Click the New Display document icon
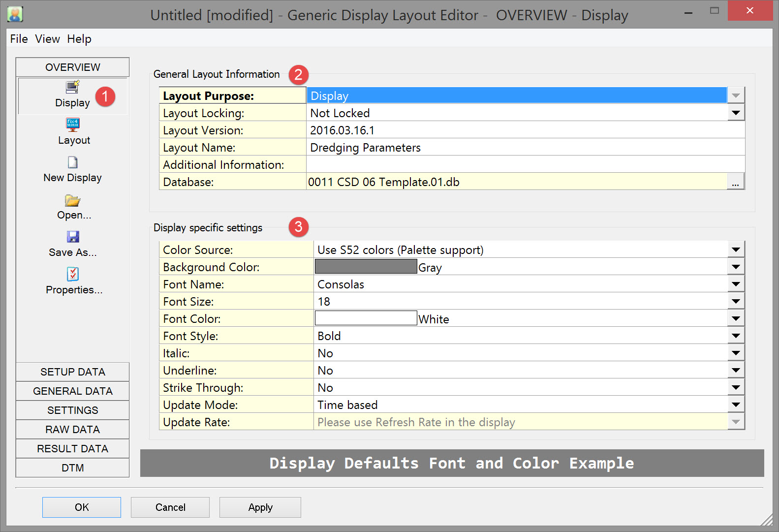The width and height of the screenshot is (779, 532). click(72, 162)
